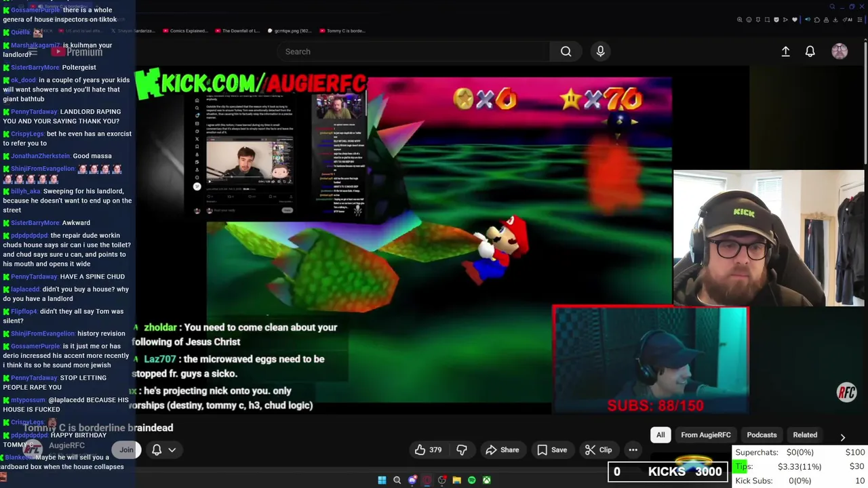Open the account avatar menu
Viewport: 868px width, 488px height.
coord(840,52)
